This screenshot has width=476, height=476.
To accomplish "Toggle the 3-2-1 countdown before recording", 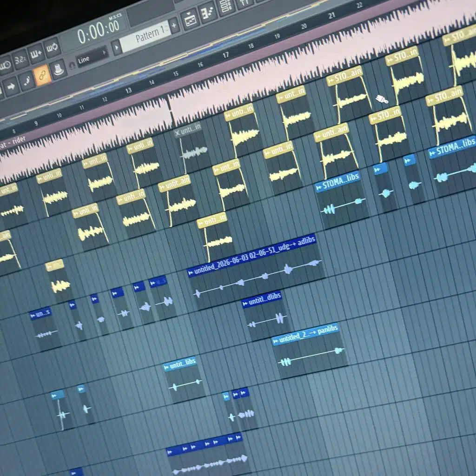I will point(20,59).
